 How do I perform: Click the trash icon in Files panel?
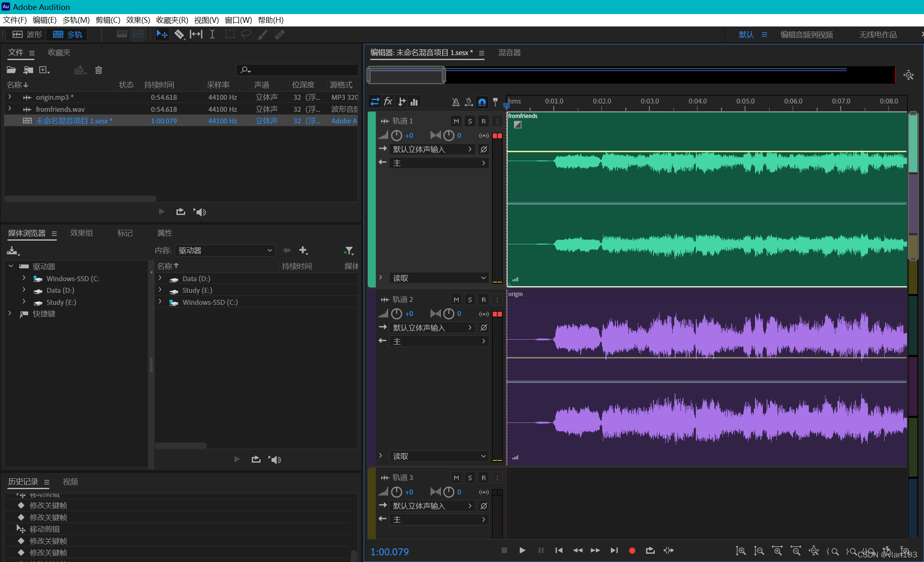[99, 70]
